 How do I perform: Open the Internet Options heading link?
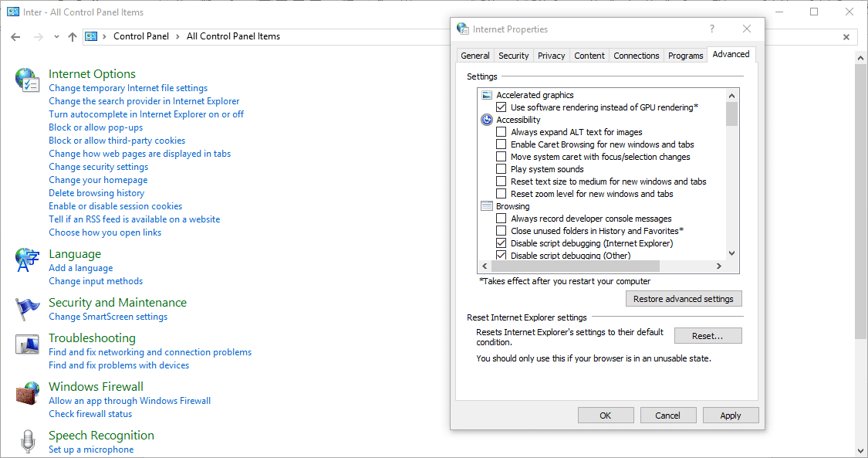[92, 73]
